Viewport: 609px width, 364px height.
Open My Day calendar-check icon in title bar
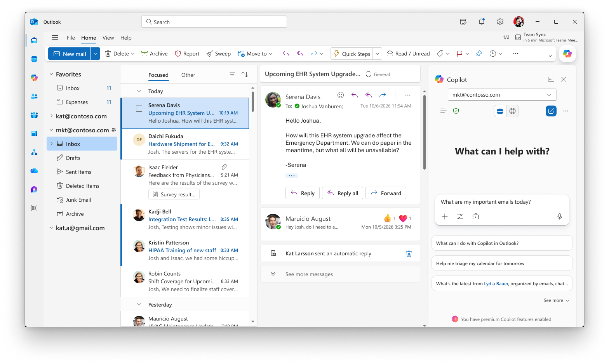pyautogui.click(x=463, y=22)
